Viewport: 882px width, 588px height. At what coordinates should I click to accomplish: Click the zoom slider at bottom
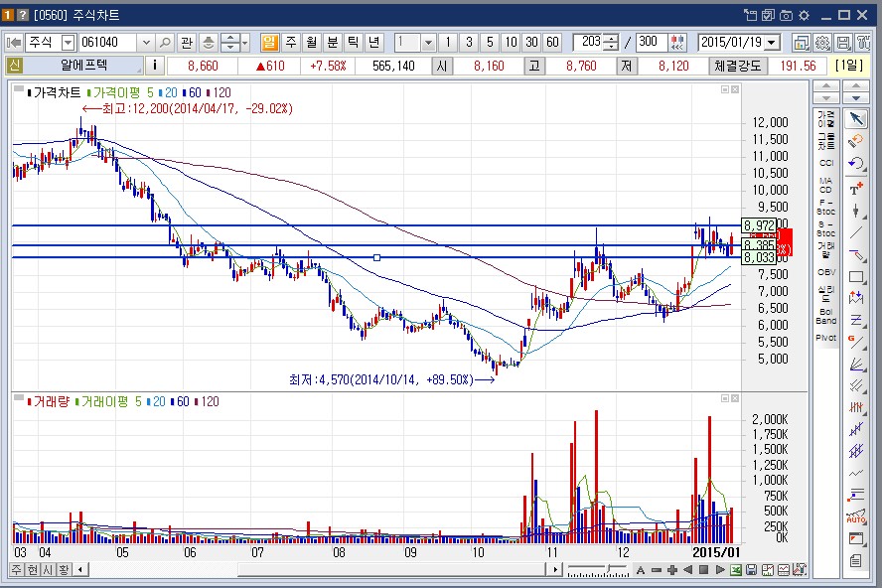point(597,570)
